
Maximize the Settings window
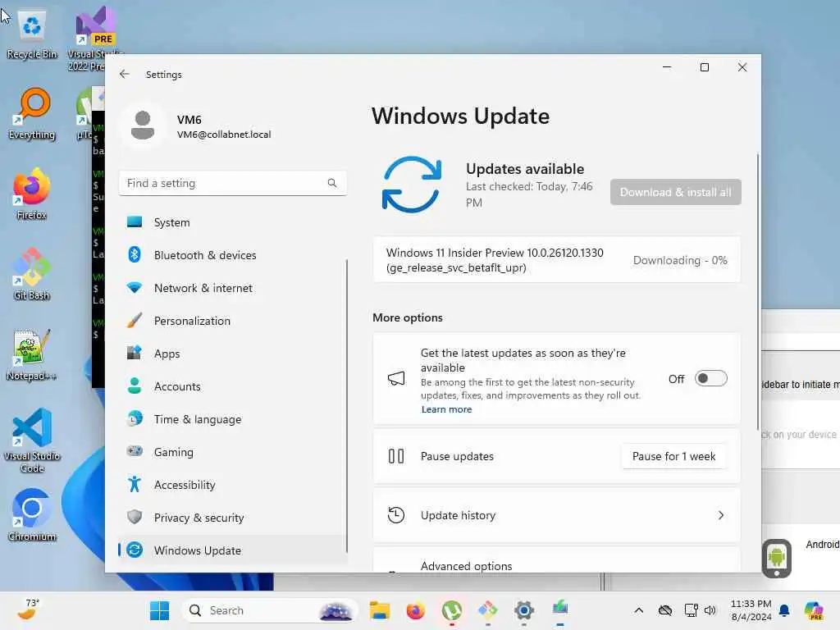coord(705,67)
